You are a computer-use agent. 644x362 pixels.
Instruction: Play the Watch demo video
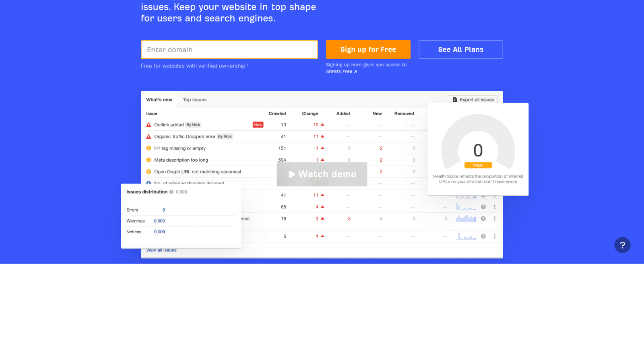[x=322, y=174]
